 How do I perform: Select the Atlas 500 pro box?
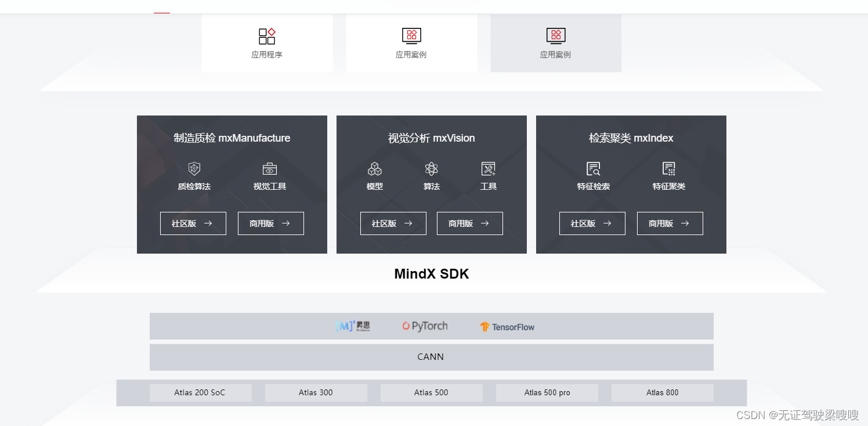point(547,393)
